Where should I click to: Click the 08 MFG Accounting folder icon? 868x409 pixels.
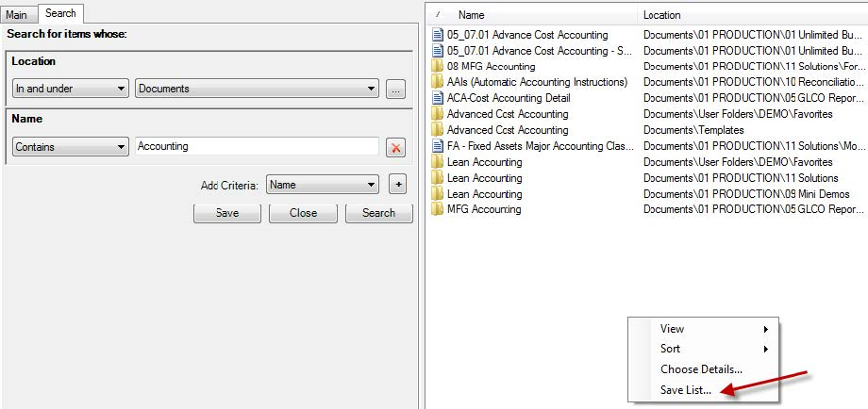point(437,67)
